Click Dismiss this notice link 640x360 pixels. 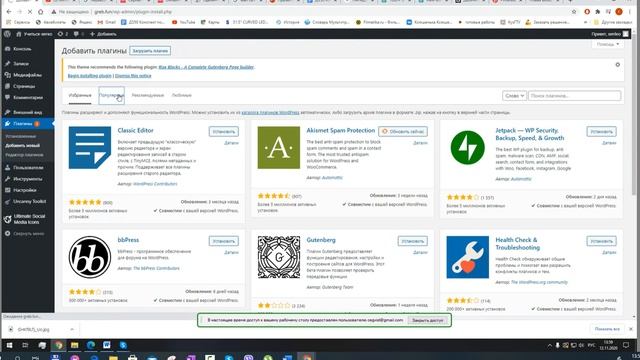click(133, 76)
